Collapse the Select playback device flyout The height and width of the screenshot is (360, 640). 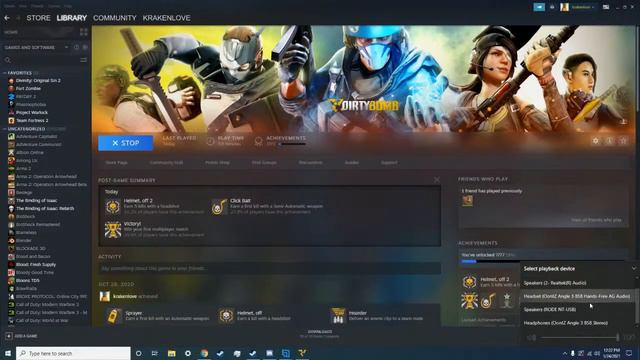click(x=633, y=269)
